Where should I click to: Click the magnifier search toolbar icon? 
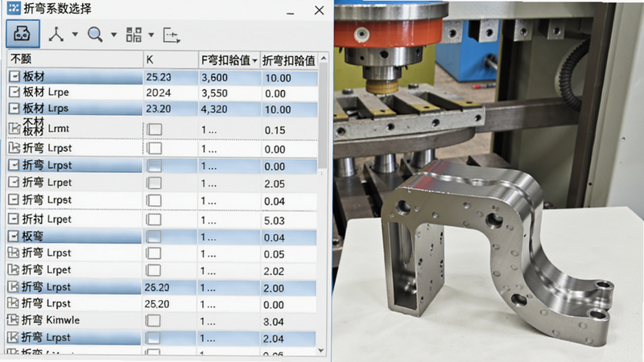(95, 35)
